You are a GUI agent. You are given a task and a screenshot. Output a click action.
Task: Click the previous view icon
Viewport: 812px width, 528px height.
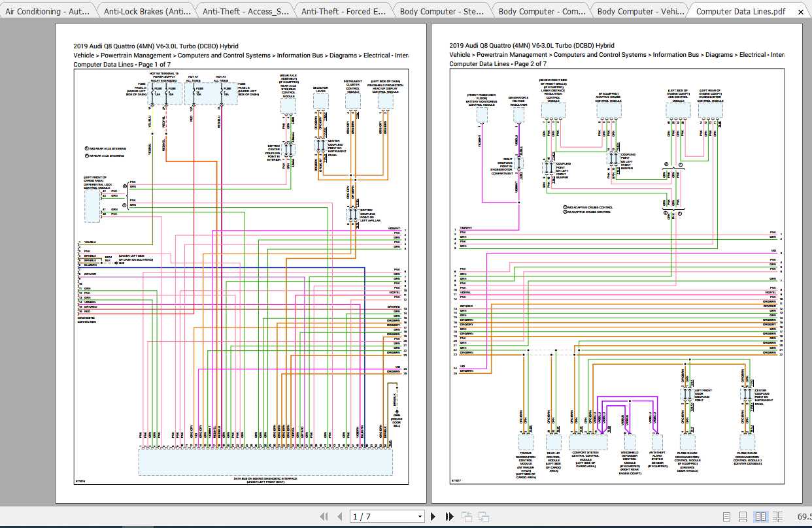point(467,516)
